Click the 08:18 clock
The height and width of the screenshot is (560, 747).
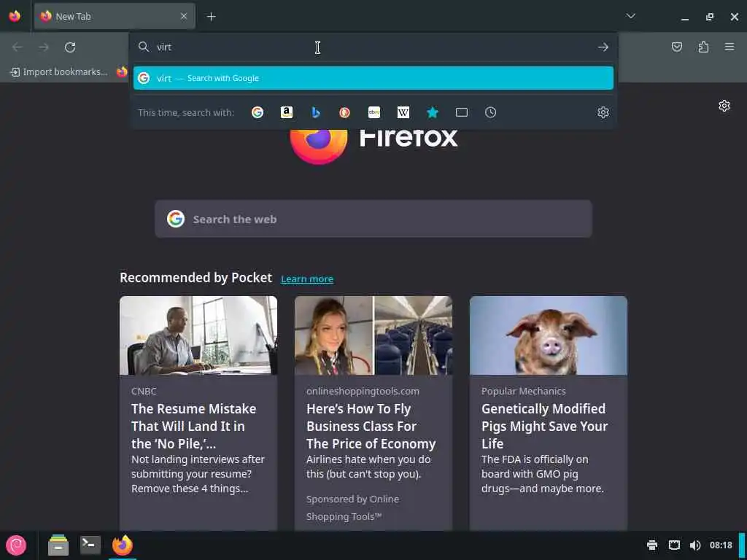[x=721, y=545]
